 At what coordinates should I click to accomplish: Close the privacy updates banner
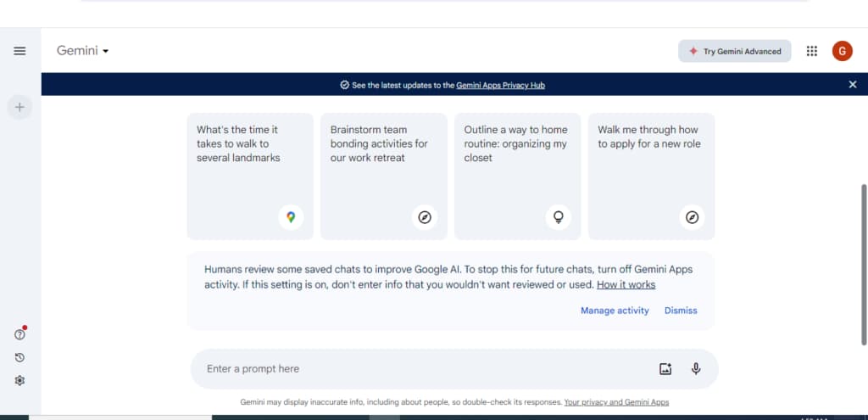(853, 84)
